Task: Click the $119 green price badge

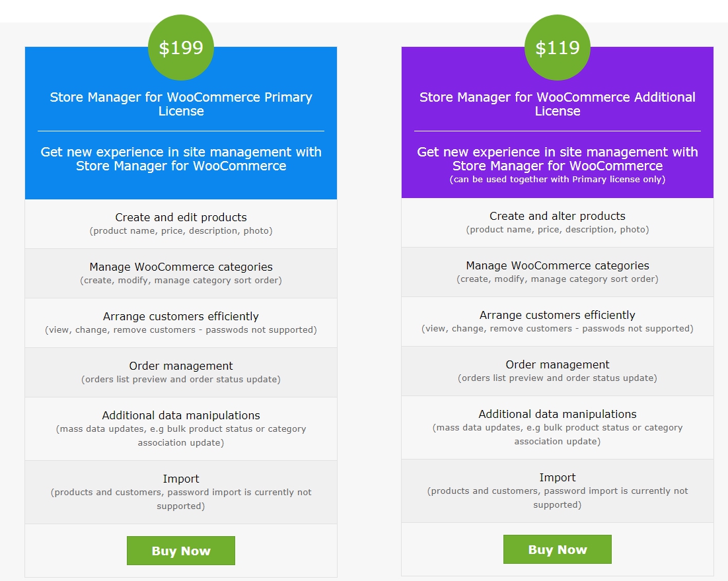Action: tap(557, 48)
